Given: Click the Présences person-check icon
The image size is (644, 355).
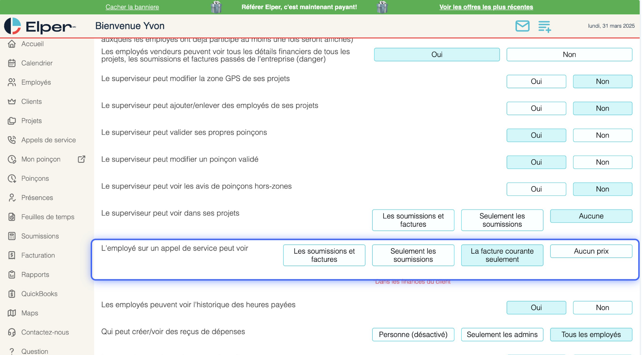Looking at the screenshot, I should (12, 198).
